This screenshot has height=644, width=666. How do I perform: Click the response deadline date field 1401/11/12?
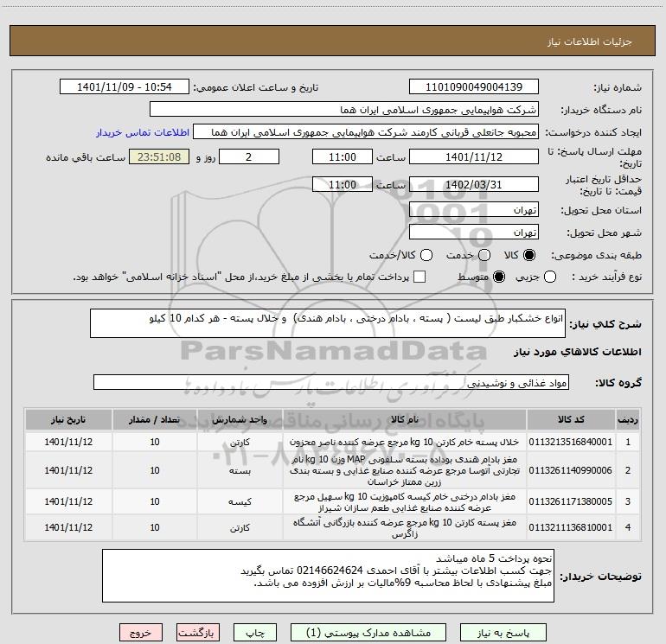coord(473,157)
